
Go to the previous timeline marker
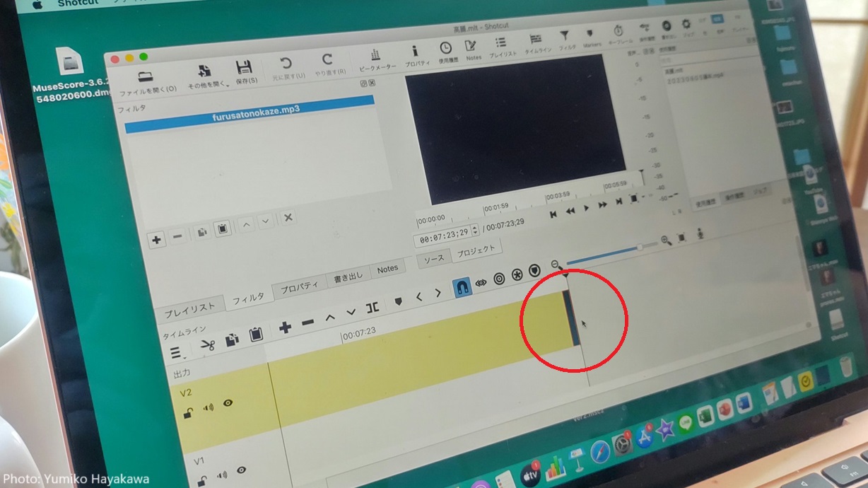419,298
